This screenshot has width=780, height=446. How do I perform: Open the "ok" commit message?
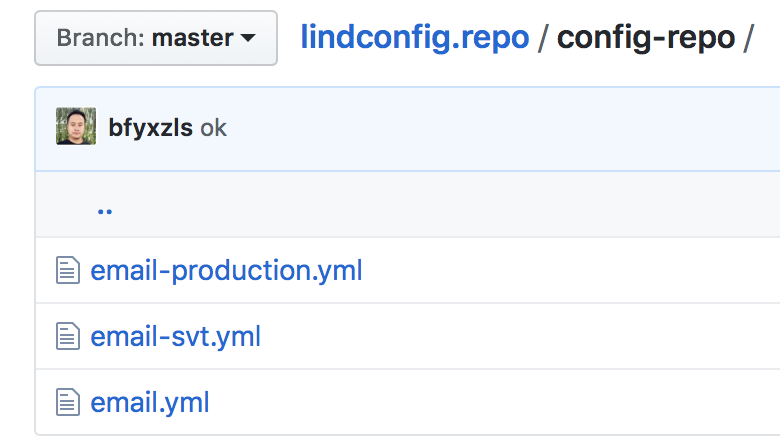click(x=214, y=128)
